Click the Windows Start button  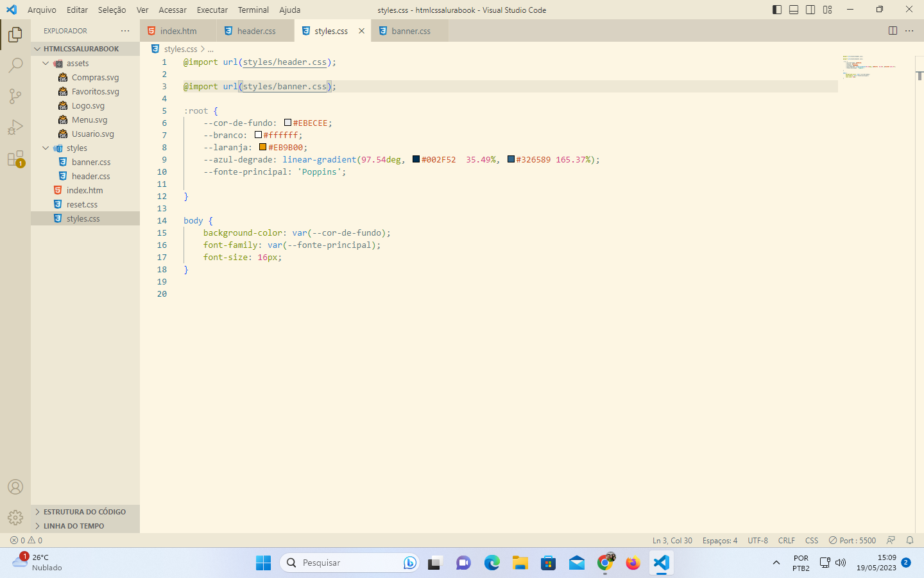click(x=264, y=563)
